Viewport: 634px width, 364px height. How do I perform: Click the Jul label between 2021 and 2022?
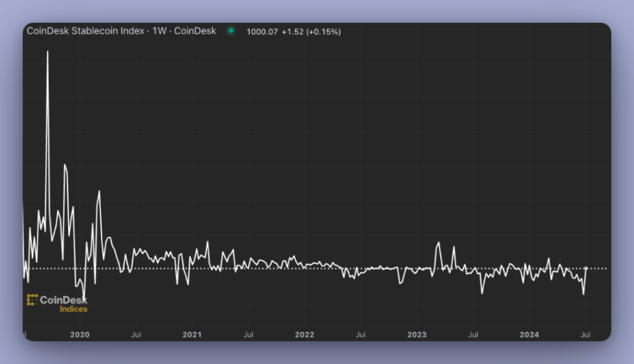pos(248,335)
